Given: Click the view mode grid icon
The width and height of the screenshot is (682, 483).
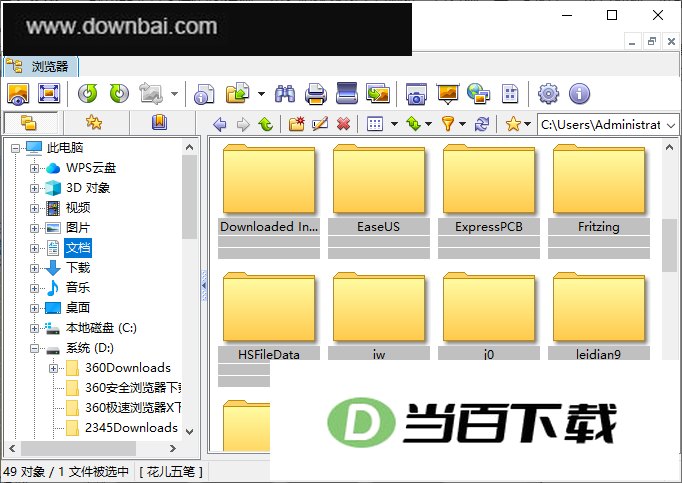Looking at the screenshot, I should (x=375, y=124).
